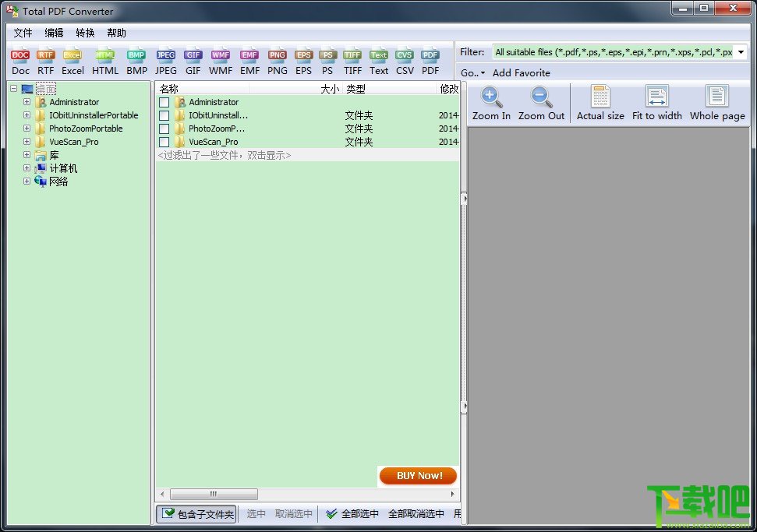Click Add Favorite
The width and height of the screenshot is (757, 532).
[x=522, y=73]
